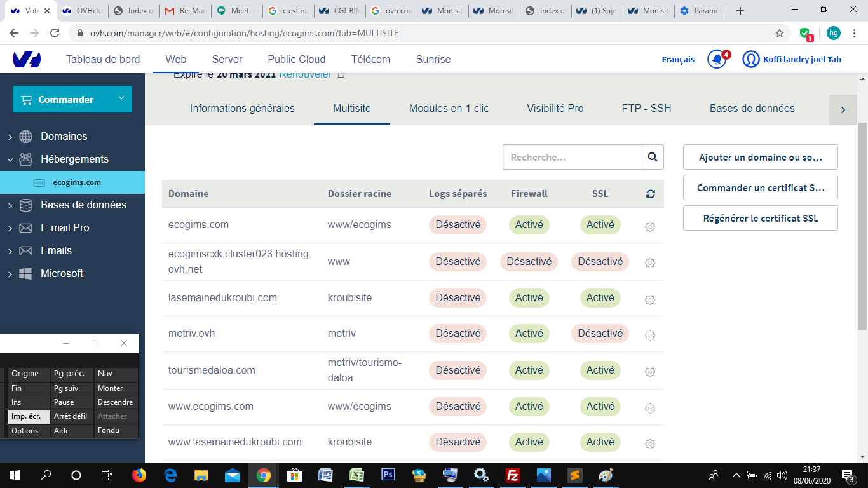Image resolution: width=868 pixels, height=488 pixels.
Task: Switch to the FTP - SSH tab
Action: point(646,108)
